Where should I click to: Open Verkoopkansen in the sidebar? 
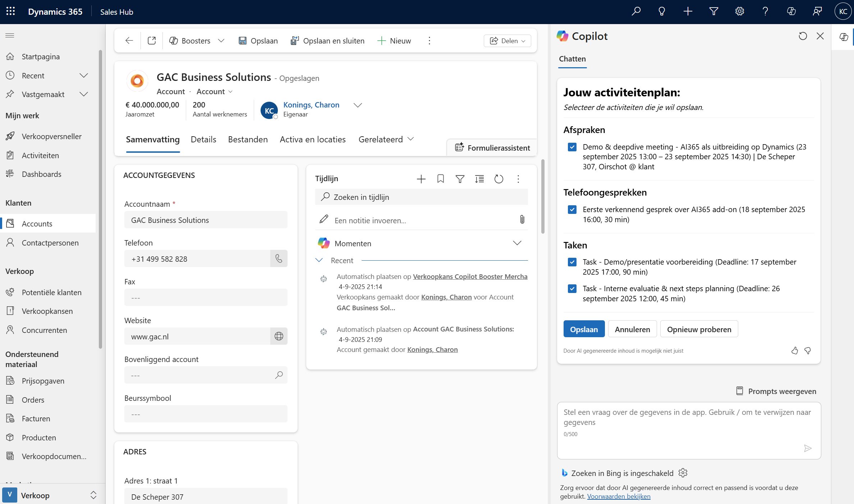click(47, 311)
